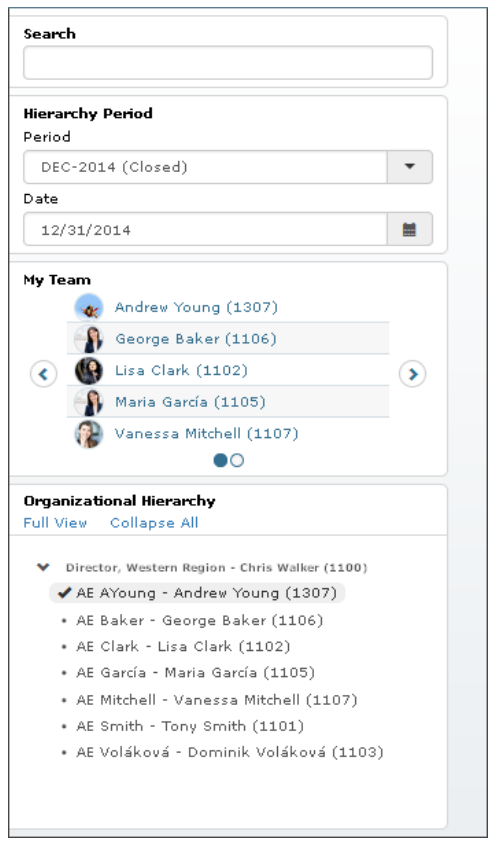
Task: Select checked AE AYoung - Andrew Young node
Action: pos(197,593)
